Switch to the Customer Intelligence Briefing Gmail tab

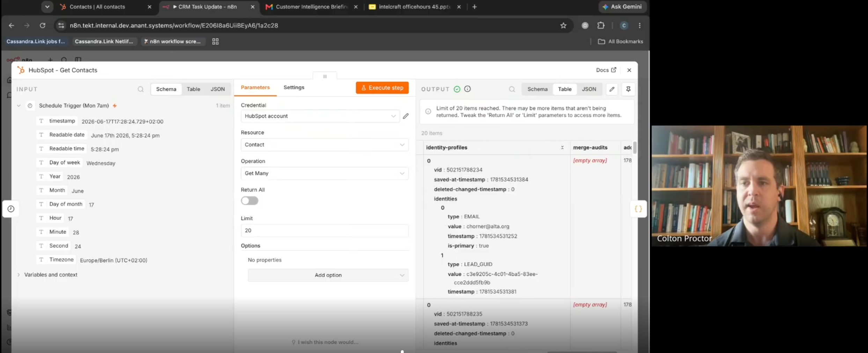(x=312, y=7)
